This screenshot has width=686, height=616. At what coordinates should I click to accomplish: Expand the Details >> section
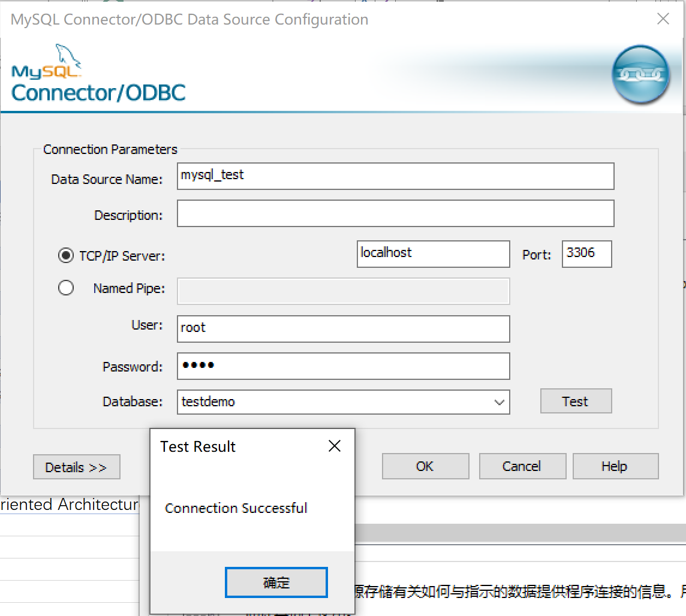point(77,467)
